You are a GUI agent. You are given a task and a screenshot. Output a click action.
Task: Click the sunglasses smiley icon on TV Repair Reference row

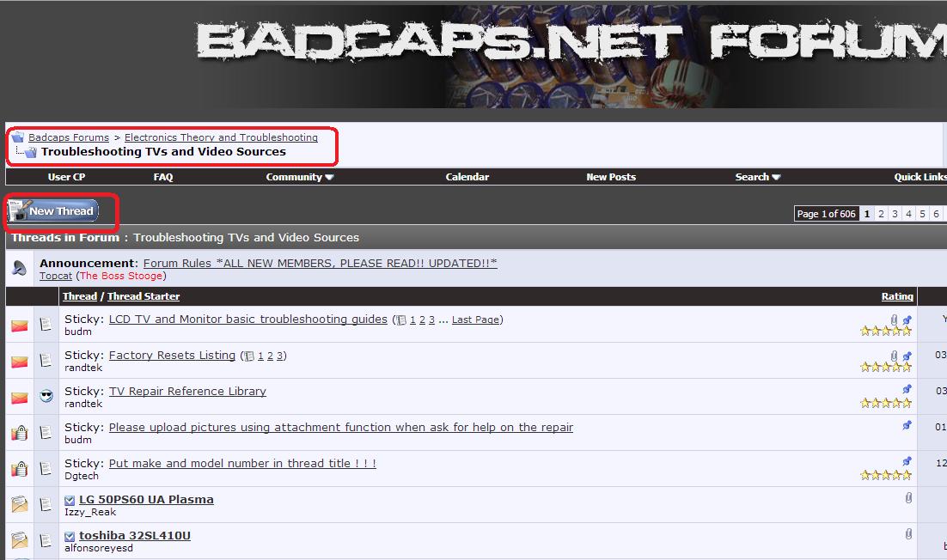(x=46, y=397)
